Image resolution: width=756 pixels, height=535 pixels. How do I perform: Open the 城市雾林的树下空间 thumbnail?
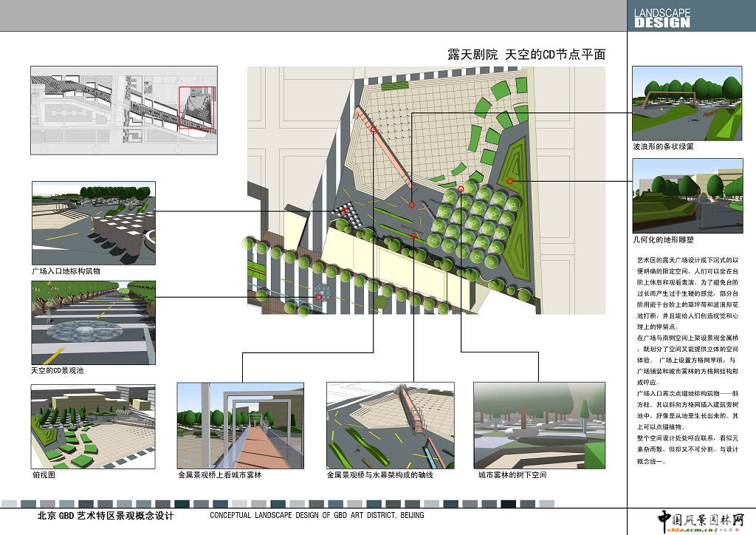[539, 426]
